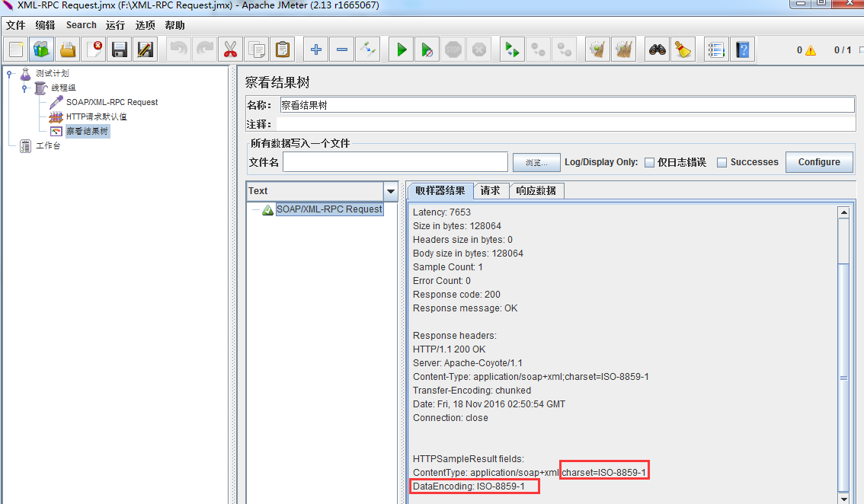Screen dimensions: 864x504
Task: Click the Clear All results icon
Action: coord(624,49)
